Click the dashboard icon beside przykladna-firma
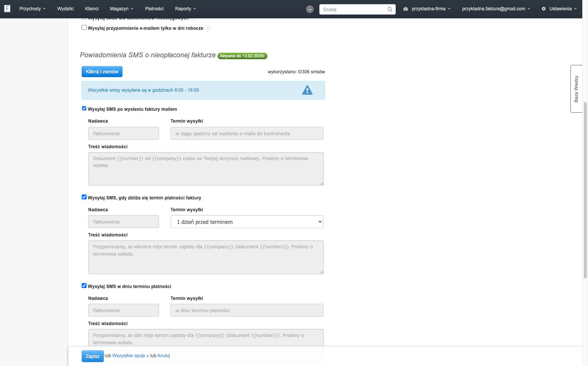This screenshot has height=366, width=588. pos(406,9)
